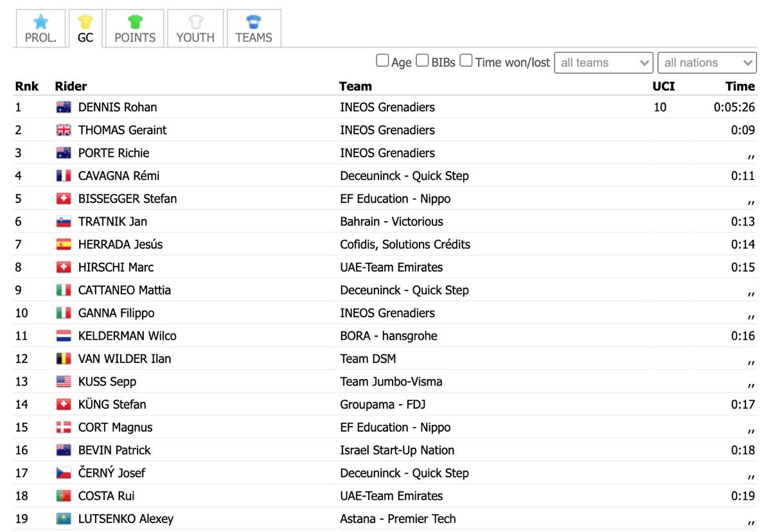Open rider profile THOMAS Geraint
Image resolution: width=771 pixels, height=532 pixels.
tap(122, 130)
